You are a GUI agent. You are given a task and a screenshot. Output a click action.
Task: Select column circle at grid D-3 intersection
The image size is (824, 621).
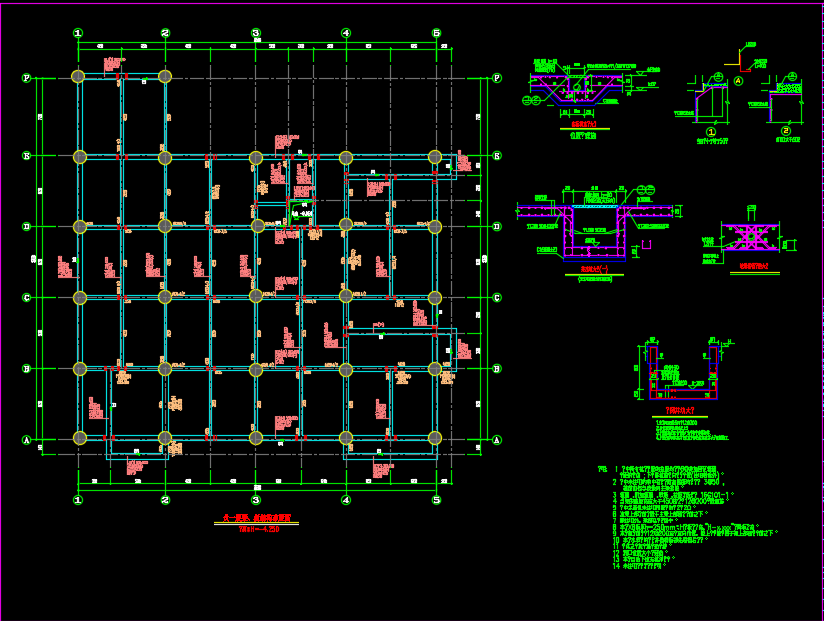point(257,226)
